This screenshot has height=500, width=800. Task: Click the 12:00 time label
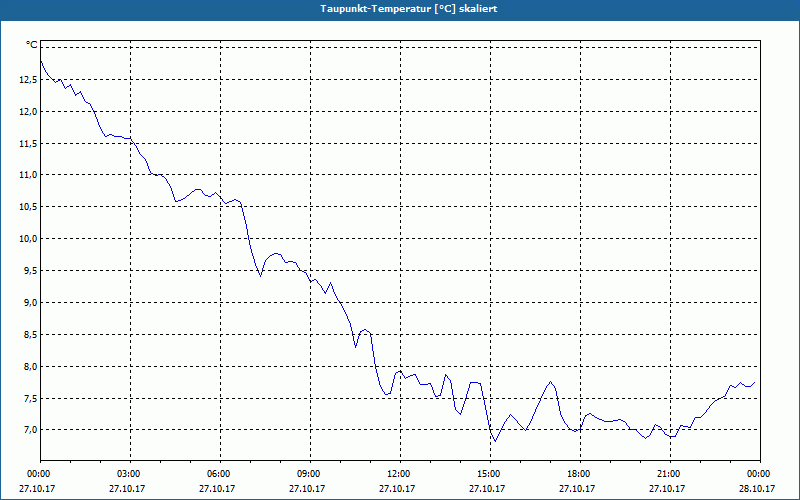400,474
